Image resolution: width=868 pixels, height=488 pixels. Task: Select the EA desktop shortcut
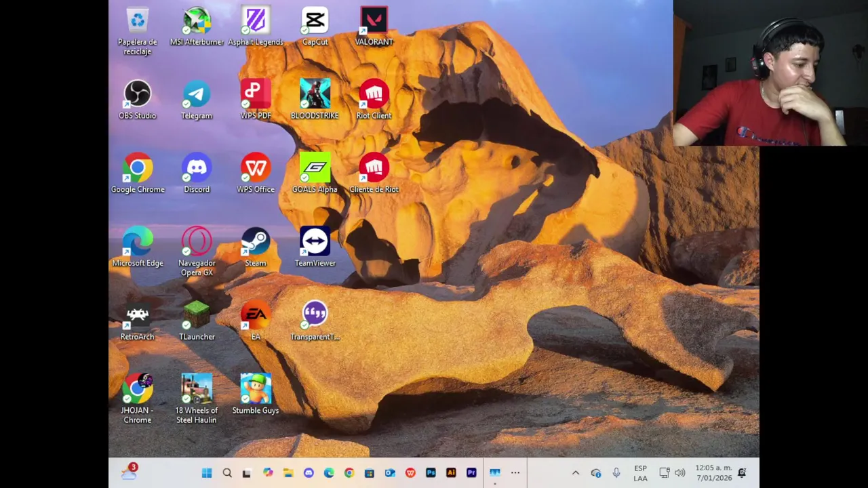(x=256, y=322)
